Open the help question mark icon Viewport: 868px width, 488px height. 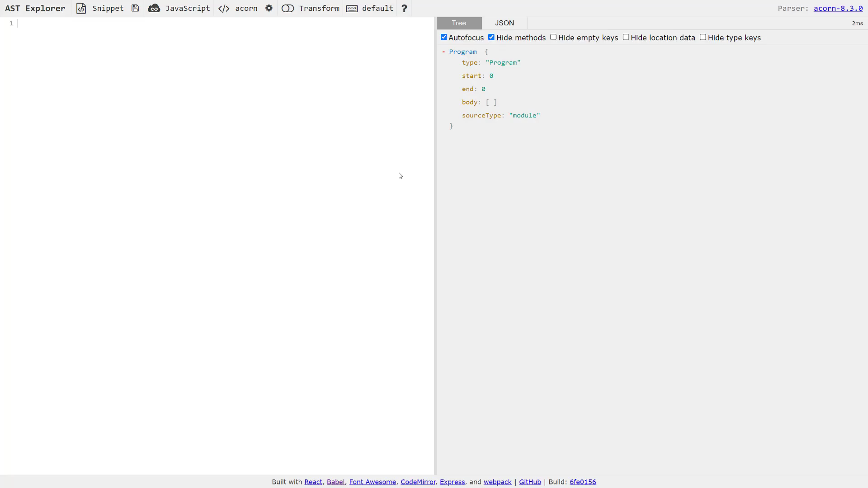(x=405, y=8)
